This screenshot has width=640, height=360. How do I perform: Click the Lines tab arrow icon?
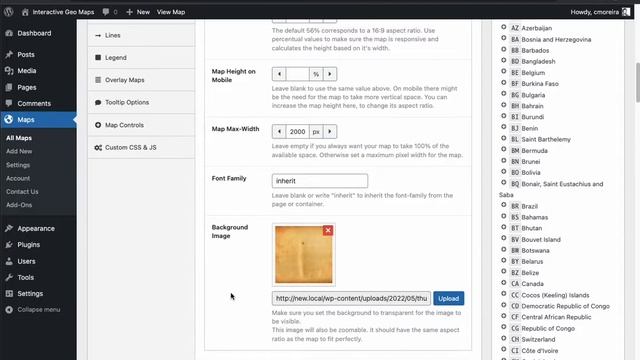point(98,36)
